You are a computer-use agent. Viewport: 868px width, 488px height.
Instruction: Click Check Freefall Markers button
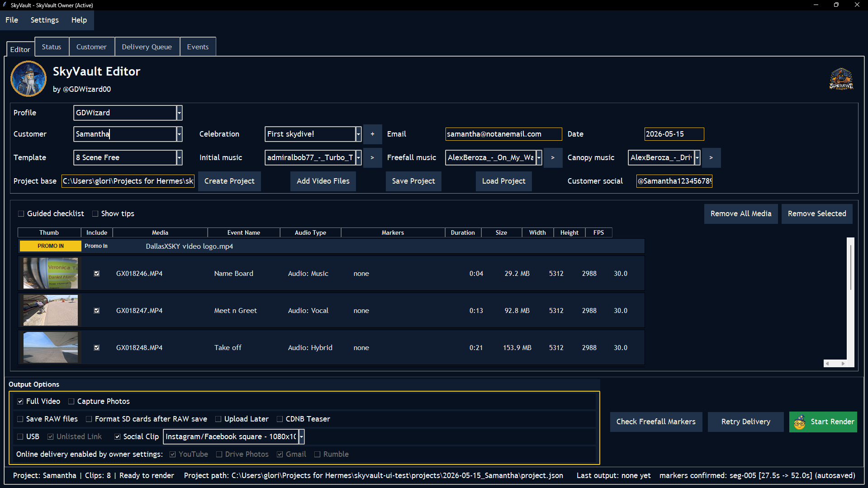pyautogui.click(x=656, y=422)
